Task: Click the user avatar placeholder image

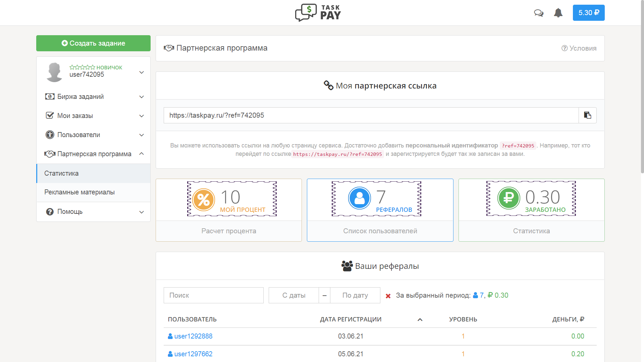Action: pos(54,72)
